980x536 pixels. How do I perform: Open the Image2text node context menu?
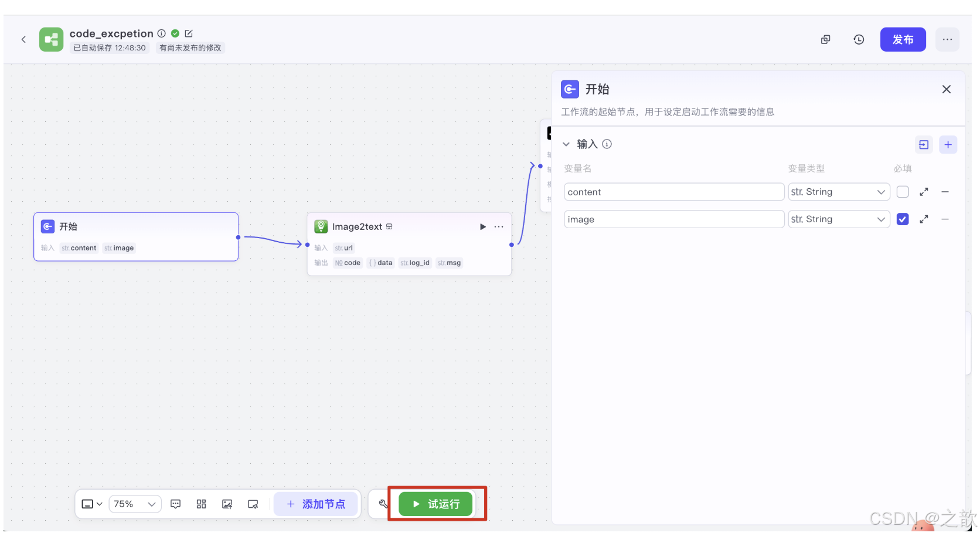pyautogui.click(x=498, y=226)
